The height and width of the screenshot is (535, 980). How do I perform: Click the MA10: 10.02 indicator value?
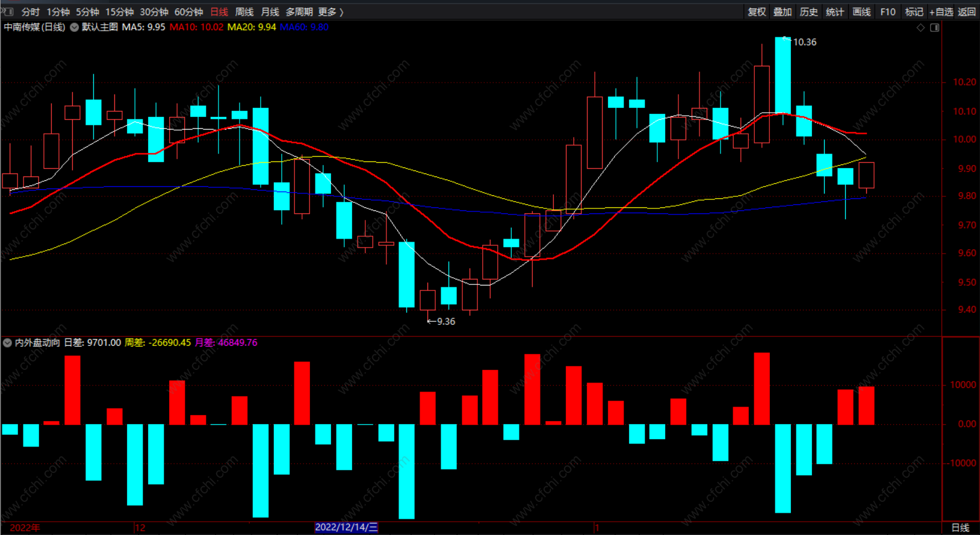tap(196, 27)
